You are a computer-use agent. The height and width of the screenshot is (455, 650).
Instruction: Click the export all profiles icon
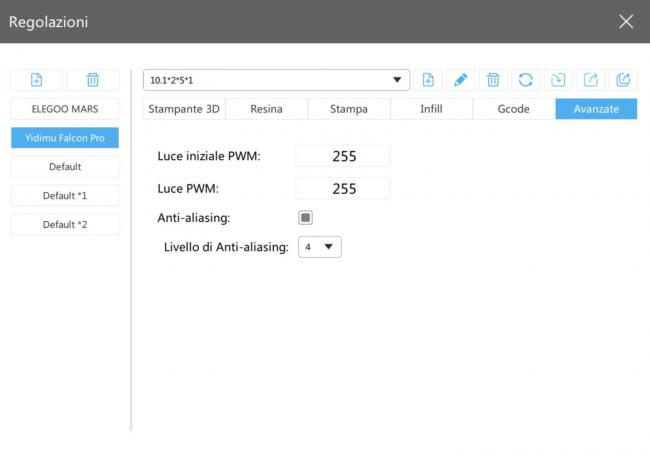point(622,80)
